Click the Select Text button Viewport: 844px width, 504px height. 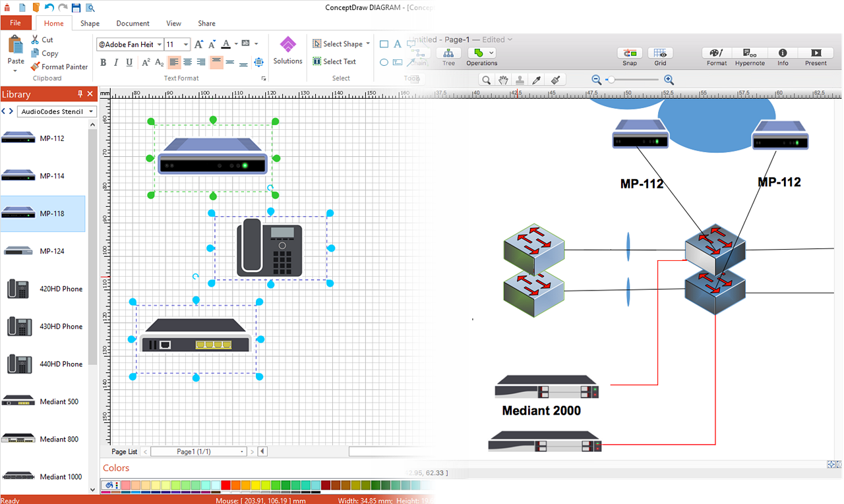(334, 61)
